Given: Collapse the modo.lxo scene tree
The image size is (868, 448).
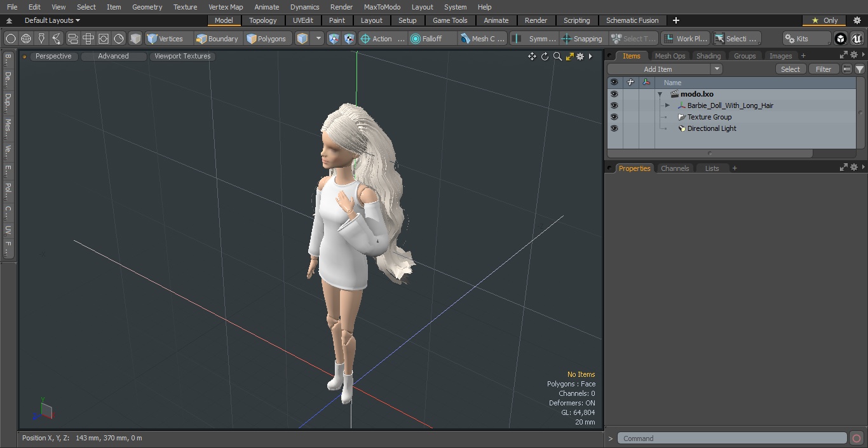Looking at the screenshot, I should [660, 94].
